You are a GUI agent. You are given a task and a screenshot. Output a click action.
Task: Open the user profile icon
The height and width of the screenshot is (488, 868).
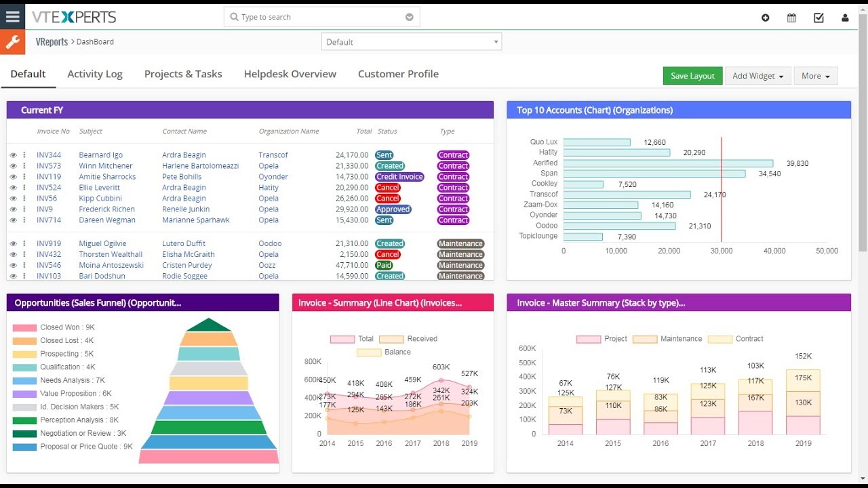[845, 18]
